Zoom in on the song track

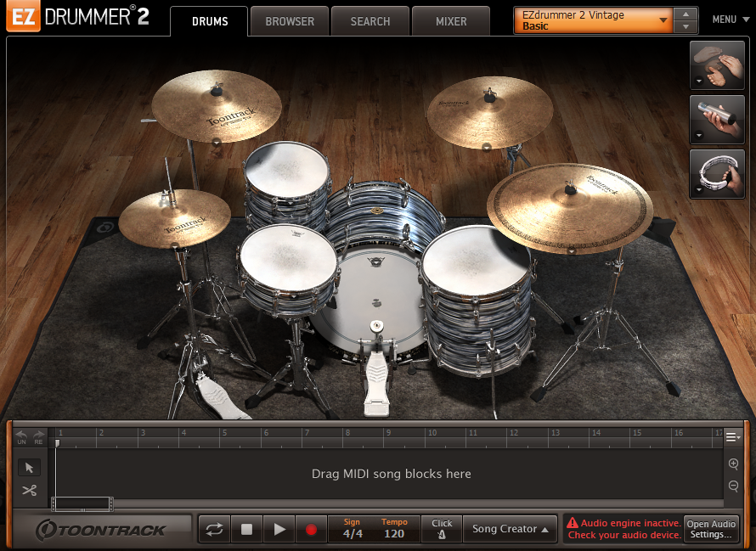(733, 464)
